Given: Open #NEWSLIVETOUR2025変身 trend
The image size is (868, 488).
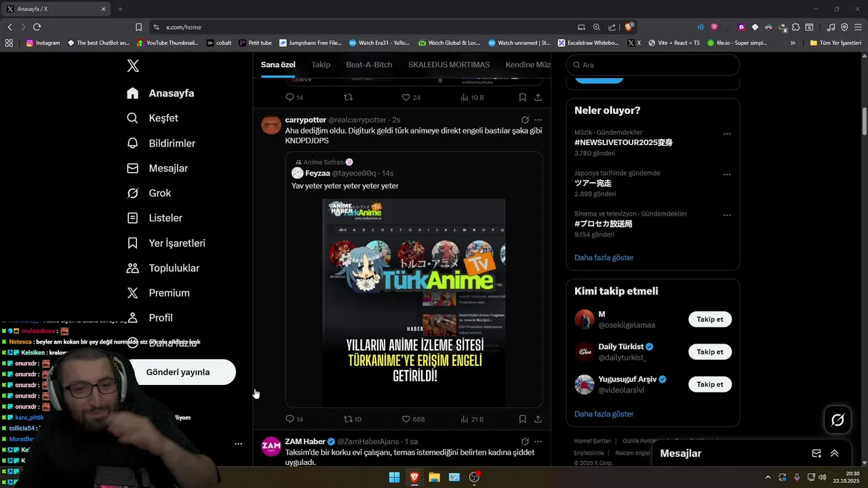Looking at the screenshot, I should [623, 143].
